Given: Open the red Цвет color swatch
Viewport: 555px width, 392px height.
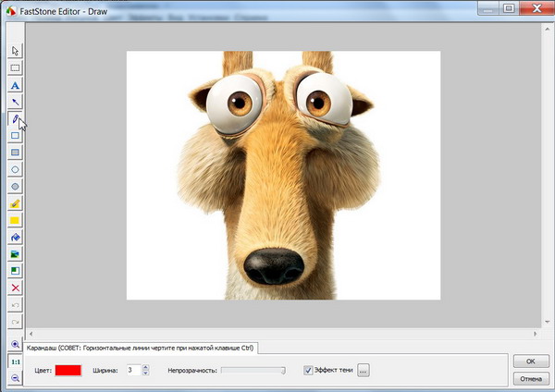Looking at the screenshot, I should click(x=68, y=370).
